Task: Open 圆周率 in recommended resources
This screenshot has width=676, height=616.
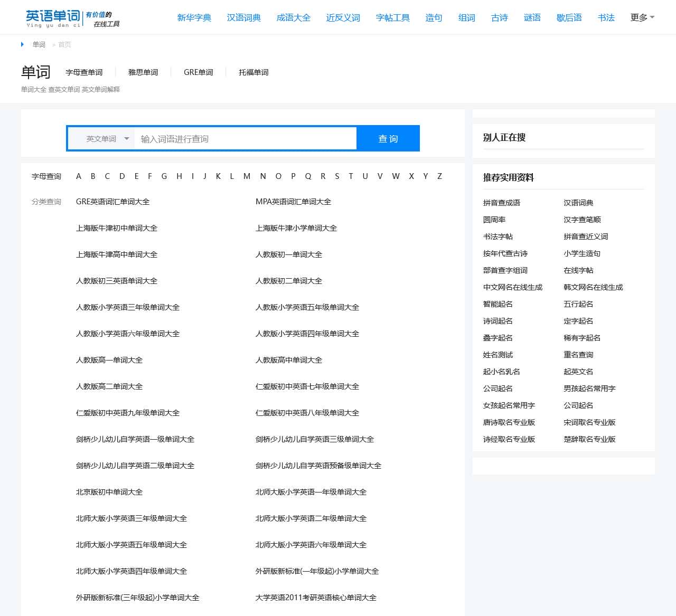Action: [494, 220]
